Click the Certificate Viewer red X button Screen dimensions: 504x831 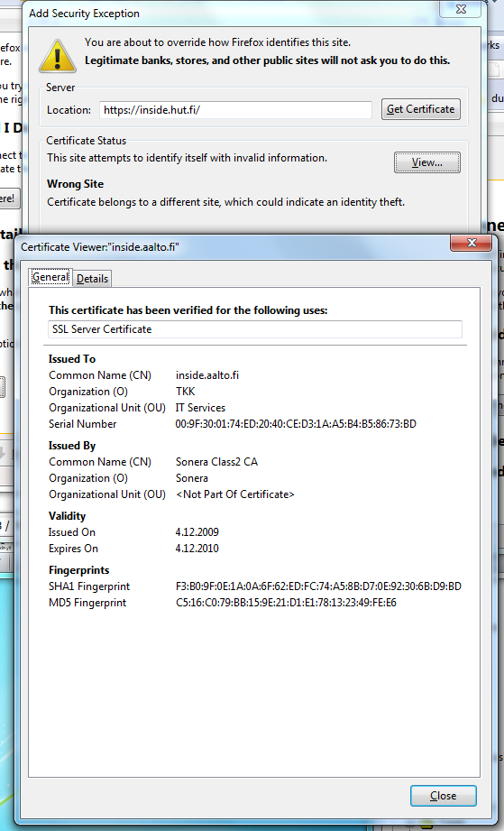tap(471, 244)
